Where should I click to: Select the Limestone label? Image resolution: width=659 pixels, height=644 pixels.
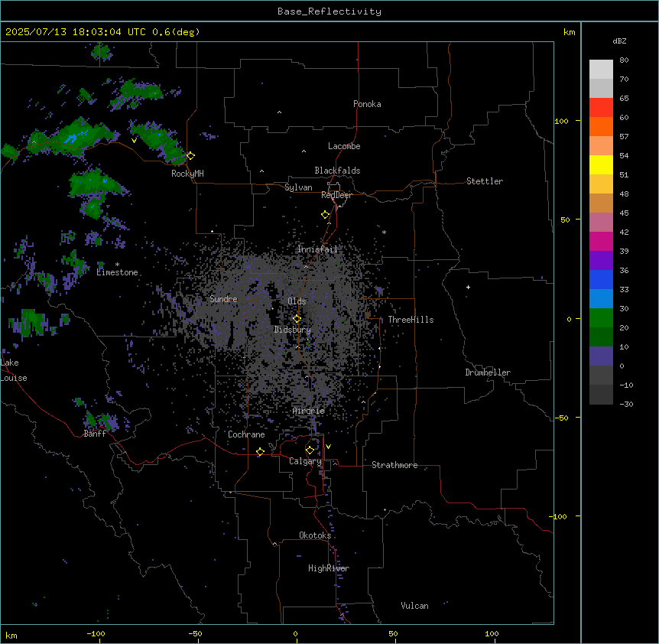[117, 272]
